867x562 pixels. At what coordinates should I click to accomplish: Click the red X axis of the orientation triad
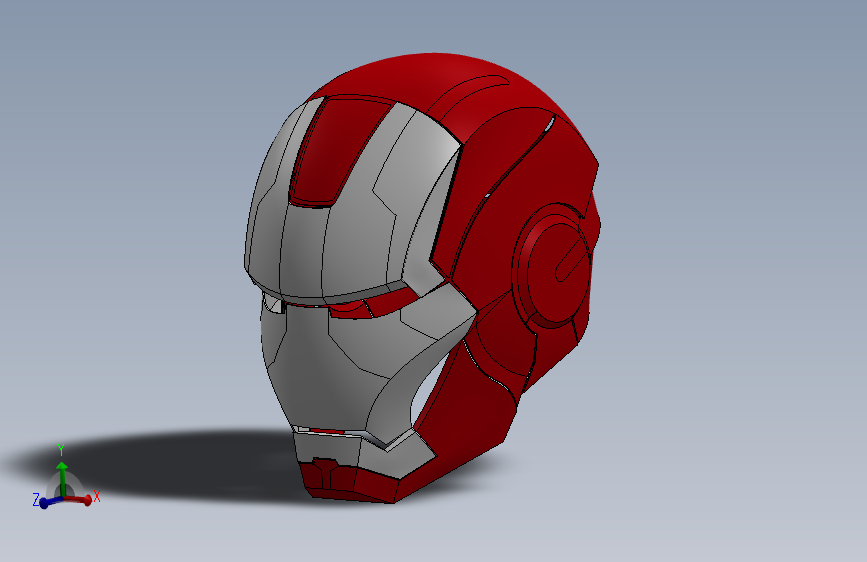(x=80, y=499)
